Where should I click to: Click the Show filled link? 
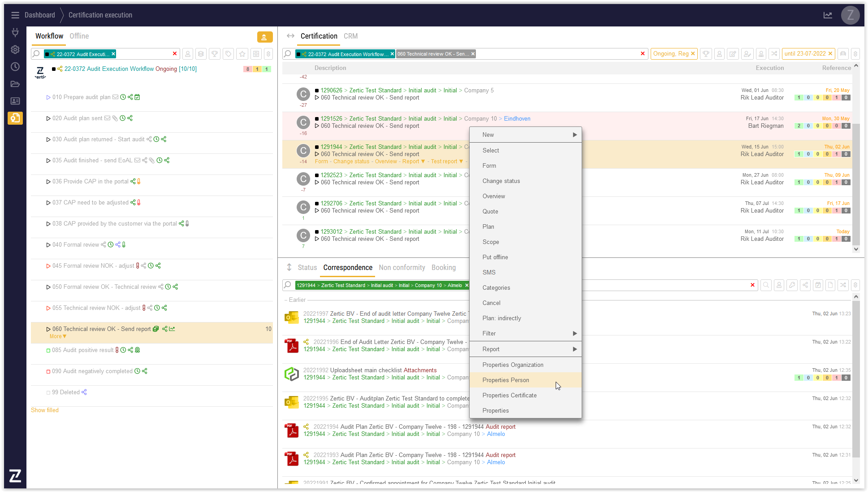[45, 410]
